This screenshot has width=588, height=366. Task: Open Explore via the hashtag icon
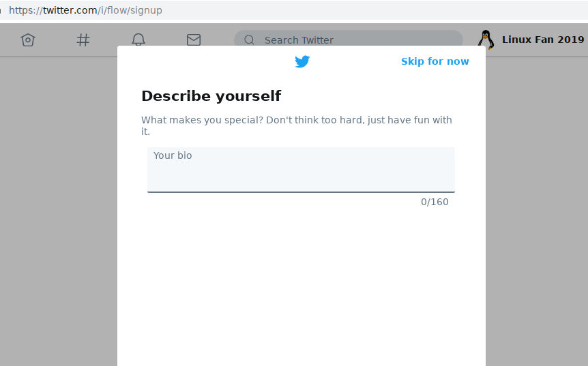(83, 40)
